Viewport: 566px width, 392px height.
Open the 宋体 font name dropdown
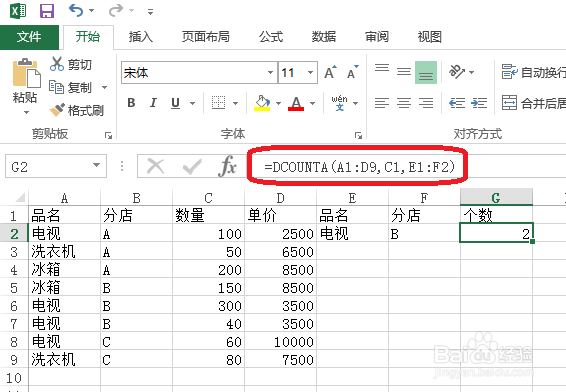270,73
